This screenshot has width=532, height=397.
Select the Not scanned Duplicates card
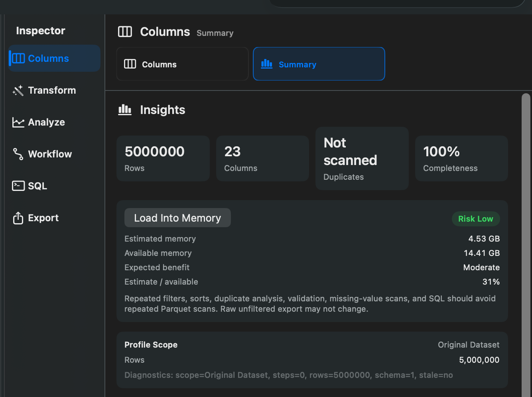(362, 158)
